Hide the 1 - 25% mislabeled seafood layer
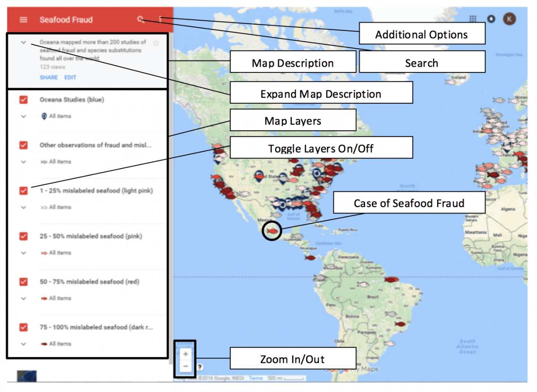537x392 pixels. coord(23,191)
